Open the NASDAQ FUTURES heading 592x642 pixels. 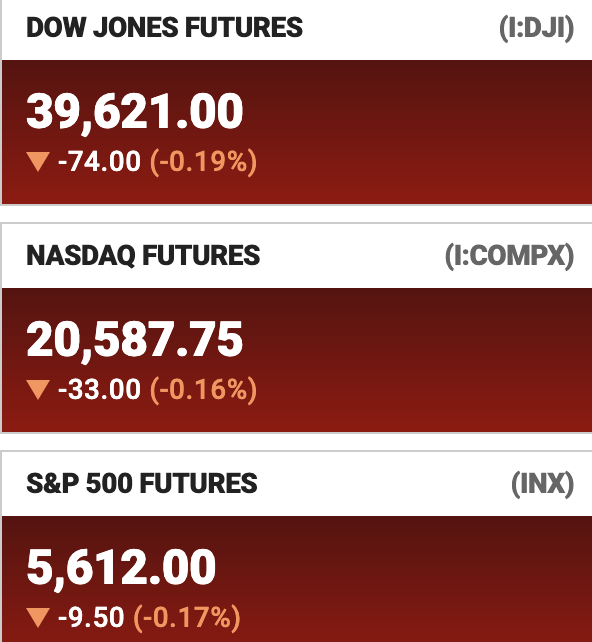coord(143,255)
